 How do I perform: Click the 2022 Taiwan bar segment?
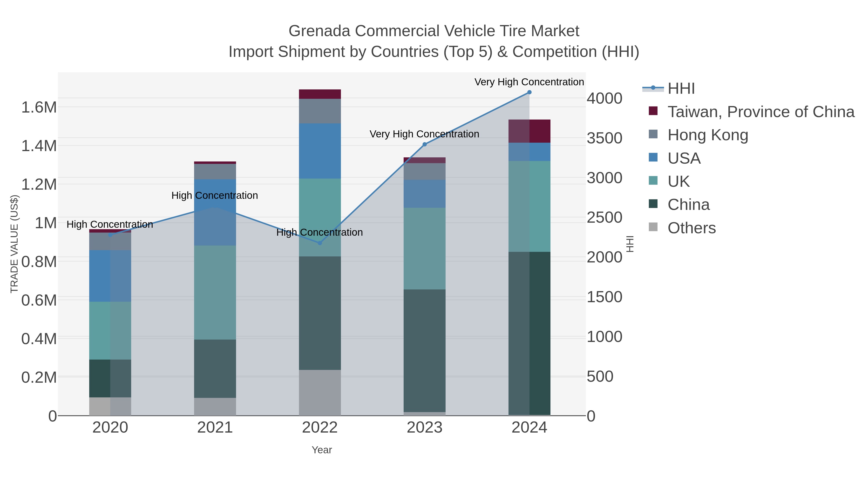tap(320, 94)
